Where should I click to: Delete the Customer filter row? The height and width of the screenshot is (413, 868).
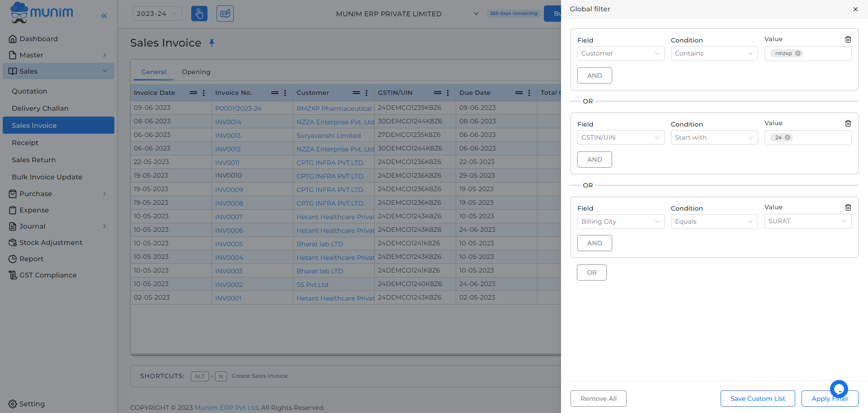point(848,39)
